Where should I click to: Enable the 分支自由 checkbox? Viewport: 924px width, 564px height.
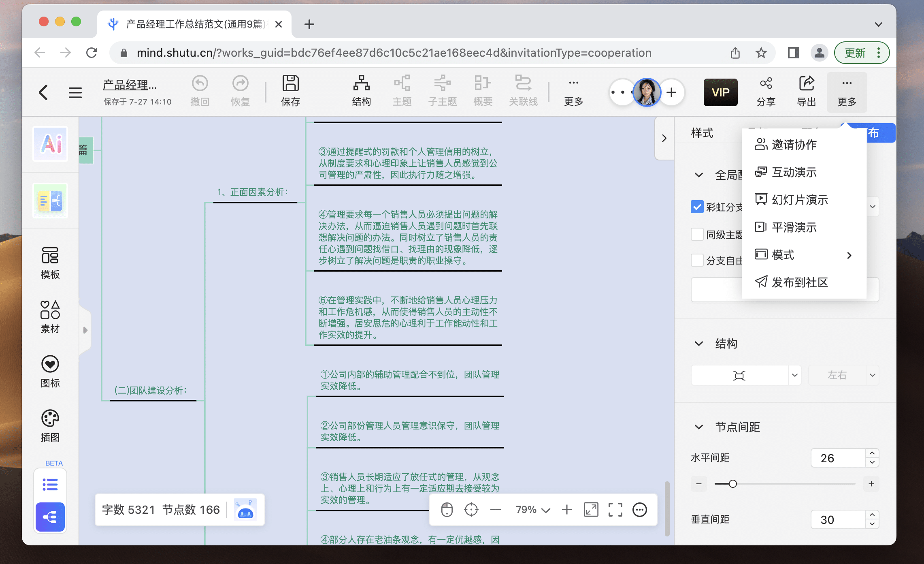[697, 260]
